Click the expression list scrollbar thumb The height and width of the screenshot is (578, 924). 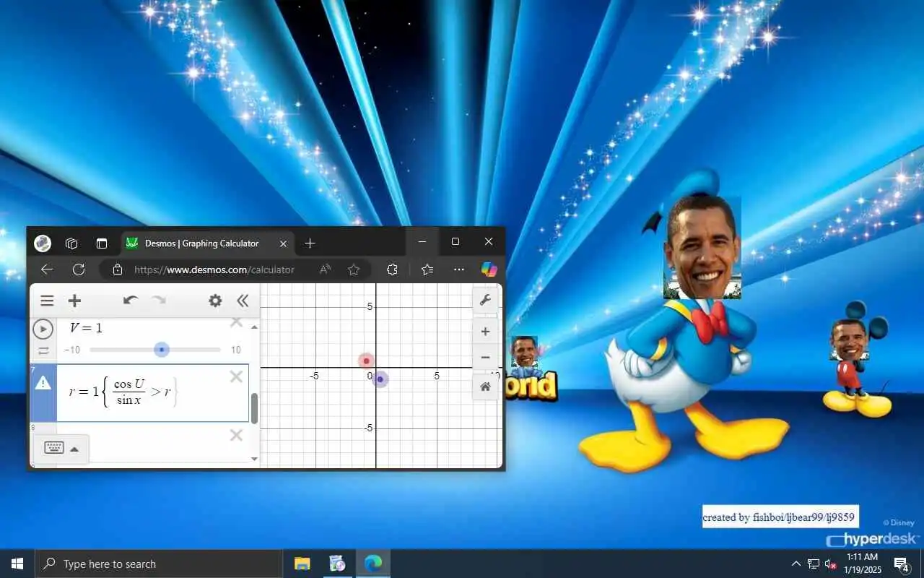coord(254,407)
